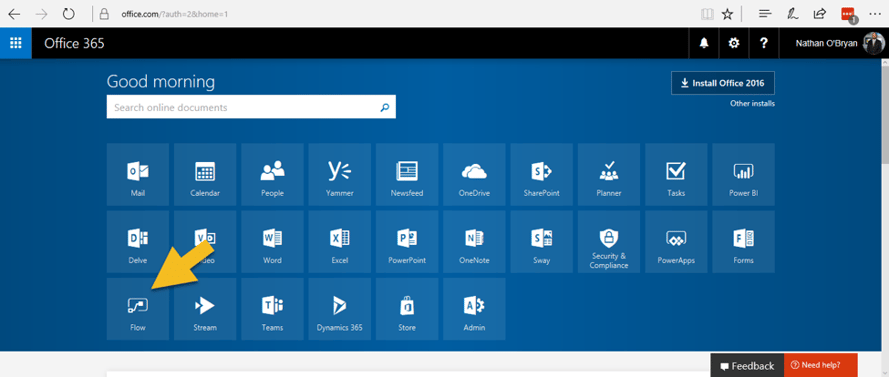The height and width of the screenshot is (377, 889).
Task: Open the browser More ellipsis menu
Action: pyautogui.click(x=875, y=14)
